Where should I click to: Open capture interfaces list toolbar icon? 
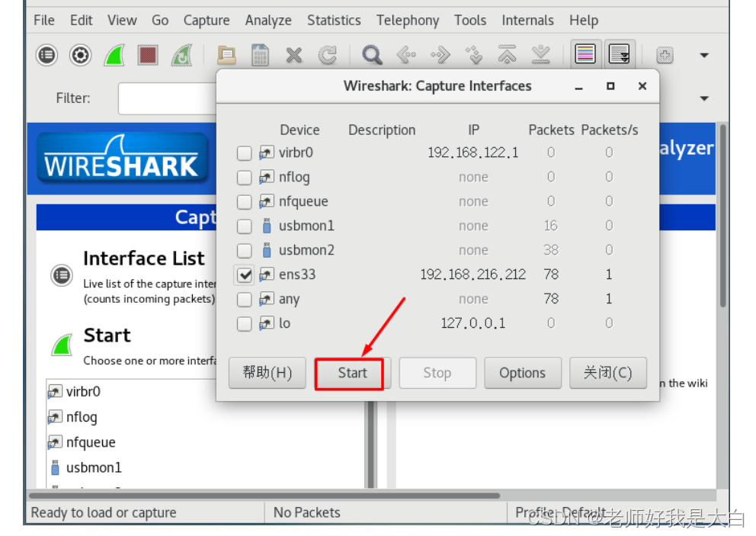point(46,55)
